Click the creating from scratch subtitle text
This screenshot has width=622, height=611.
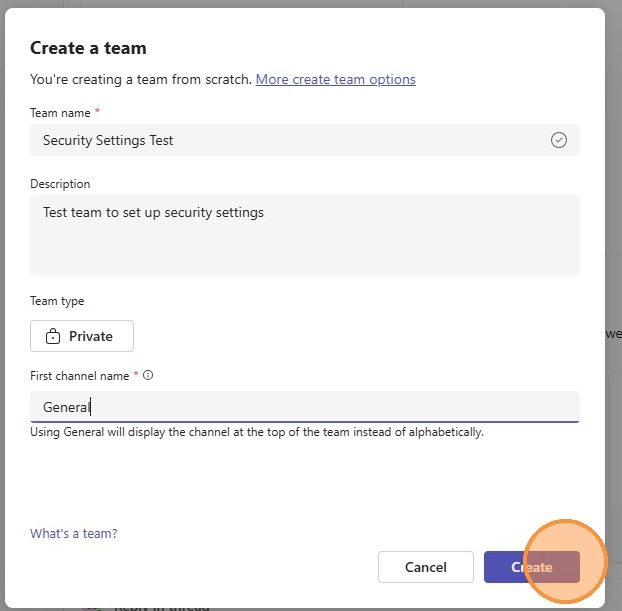(140, 79)
